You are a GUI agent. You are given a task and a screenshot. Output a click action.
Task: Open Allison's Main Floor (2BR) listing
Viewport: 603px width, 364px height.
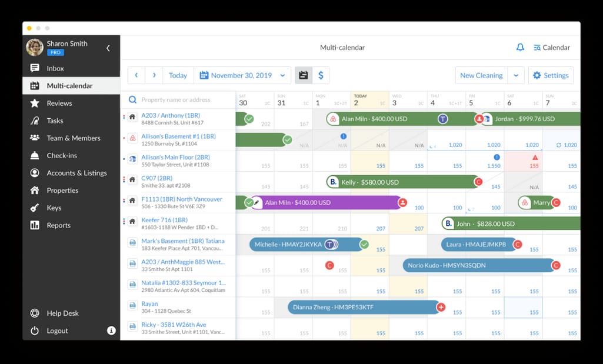(x=175, y=157)
